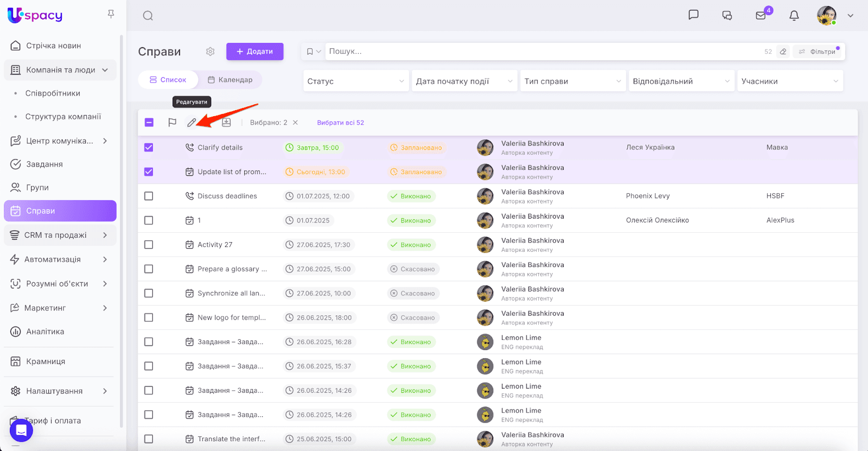Expand CRM та продажі sidebar section
Image resolution: width=868 pixels, height=451 pixels.
pyautogui.click(x=60, y=235)
